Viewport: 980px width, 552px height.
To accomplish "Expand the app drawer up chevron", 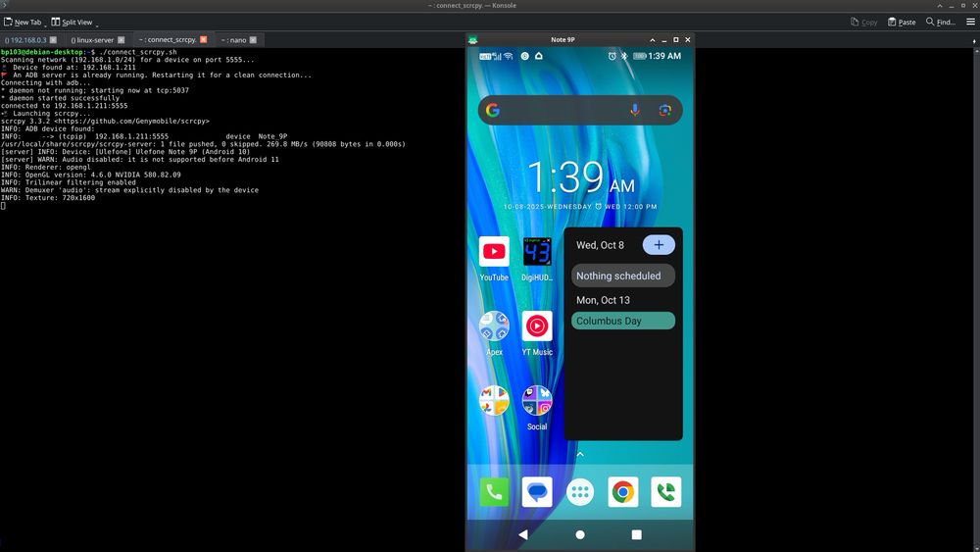I will 580,455.
